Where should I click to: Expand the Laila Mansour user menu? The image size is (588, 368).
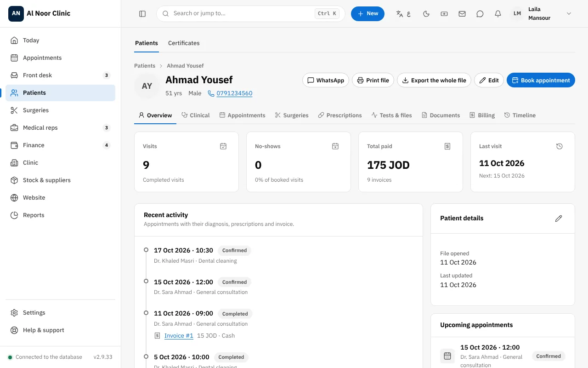coord(542,14)
